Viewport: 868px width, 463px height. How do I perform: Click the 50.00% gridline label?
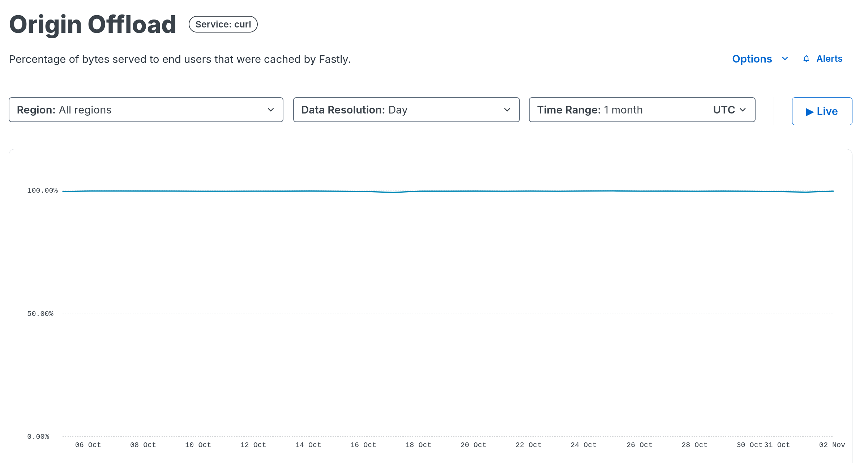pyautogui.click(x=40, y=314)
